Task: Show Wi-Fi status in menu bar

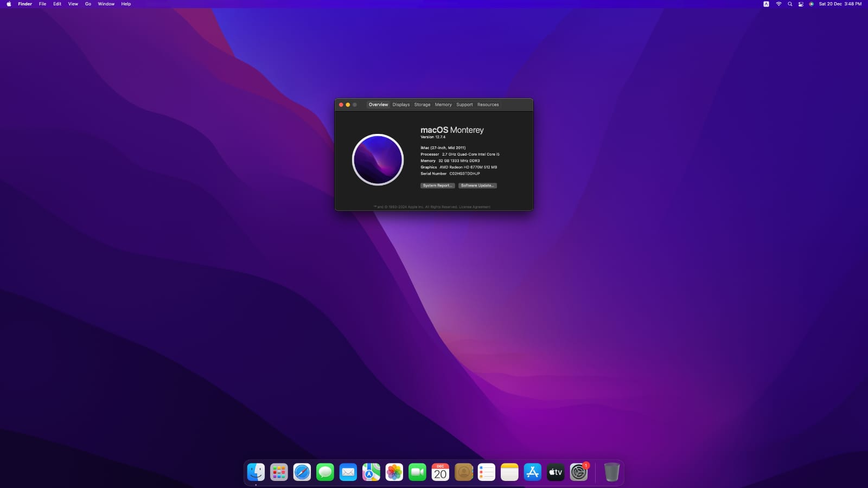Action: (778, 4)
